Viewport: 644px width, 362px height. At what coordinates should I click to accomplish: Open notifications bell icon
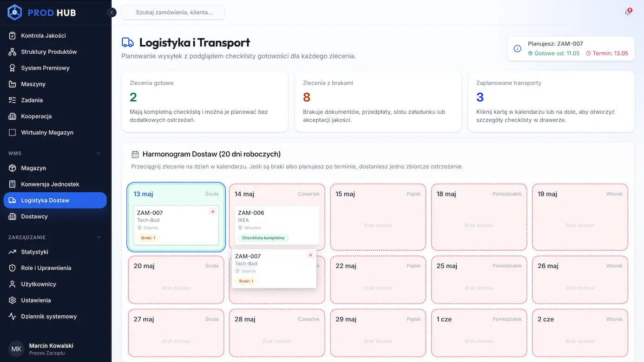[x=628, y=13]
